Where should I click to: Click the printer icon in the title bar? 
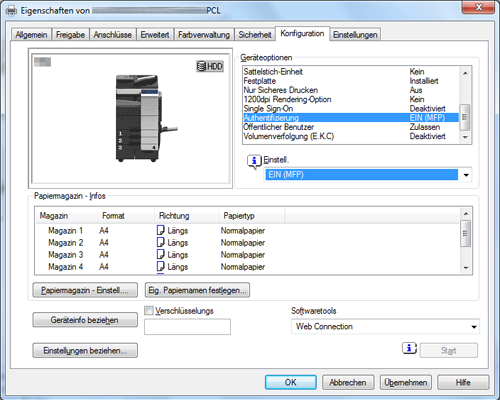pos(12,11)
